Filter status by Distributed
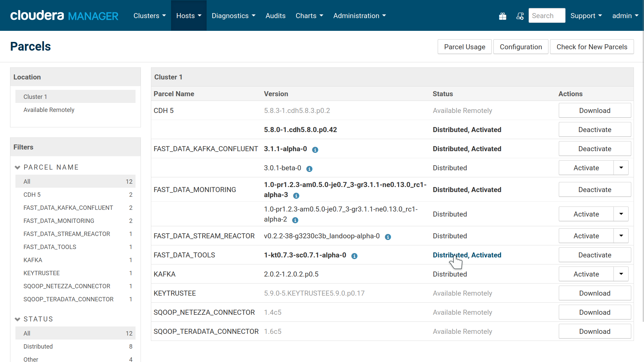This screenshot has height=362, width=644. (x=75, y=346)
